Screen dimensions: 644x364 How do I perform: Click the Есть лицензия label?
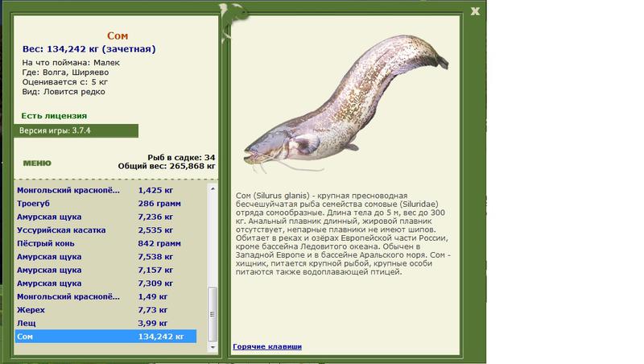coord(54,116)
